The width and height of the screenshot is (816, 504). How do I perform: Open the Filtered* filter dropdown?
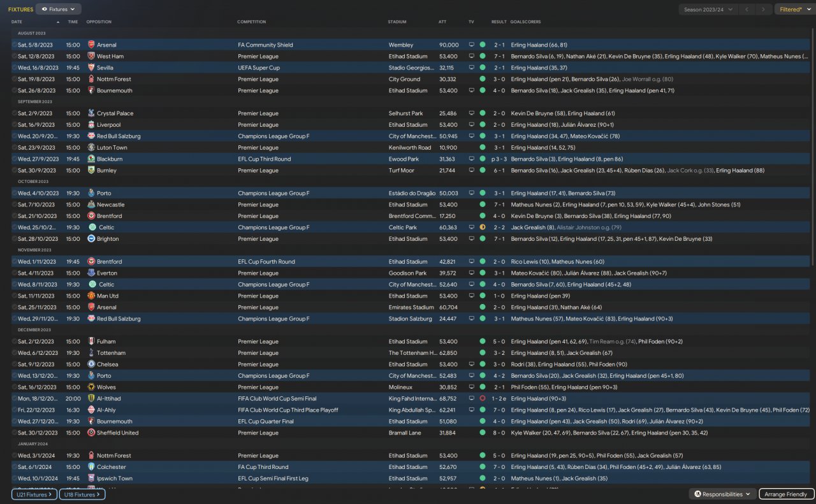794,10
